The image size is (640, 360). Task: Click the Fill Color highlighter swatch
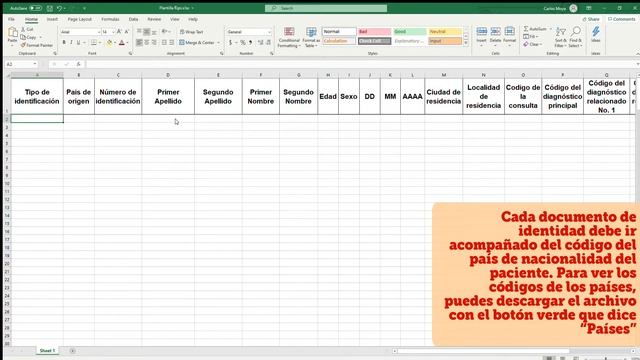point(109,42)
